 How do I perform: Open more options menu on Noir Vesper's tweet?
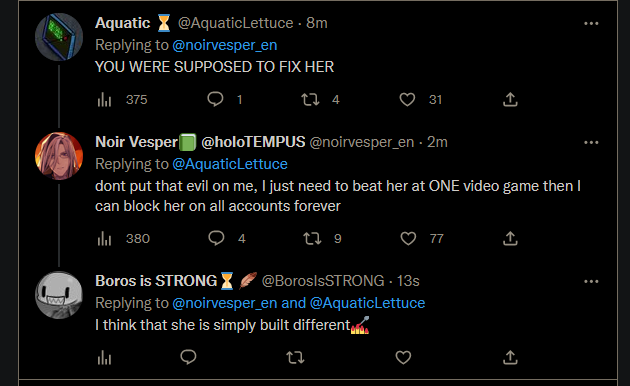pyautogui.click(x=591, y=143)
